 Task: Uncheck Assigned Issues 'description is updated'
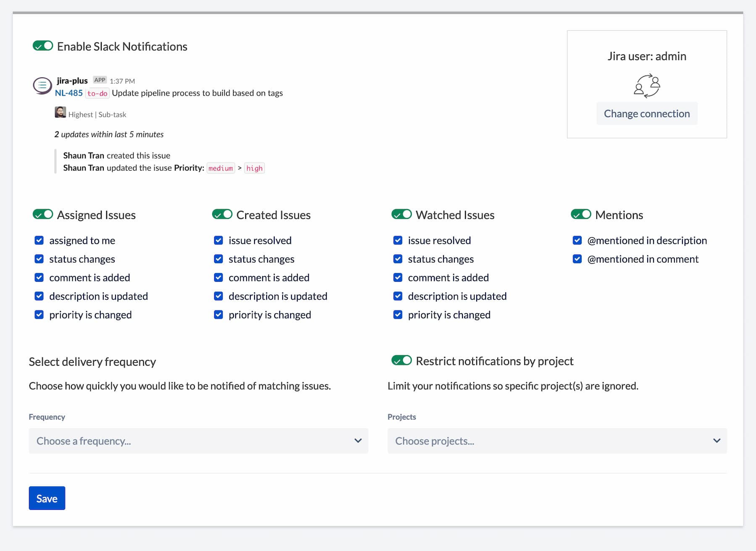point(39,296)
